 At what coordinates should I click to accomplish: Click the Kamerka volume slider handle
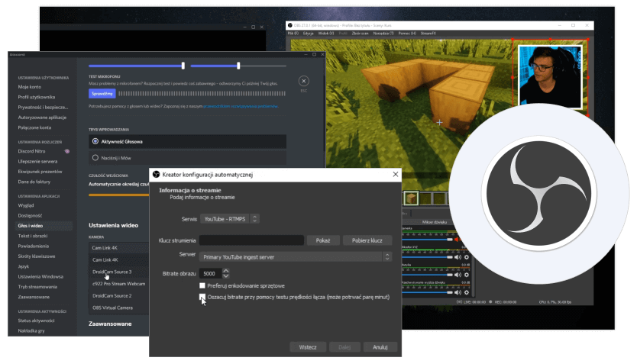point(449,240)
